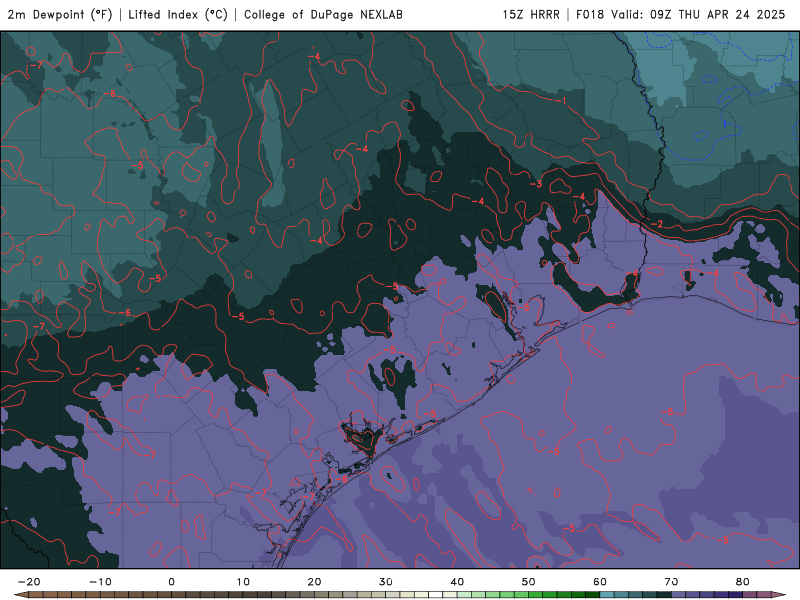The width and height of the screenshot is (800, 600).
Task: Click the "0" color bar tick label
Action: point(171,582)
